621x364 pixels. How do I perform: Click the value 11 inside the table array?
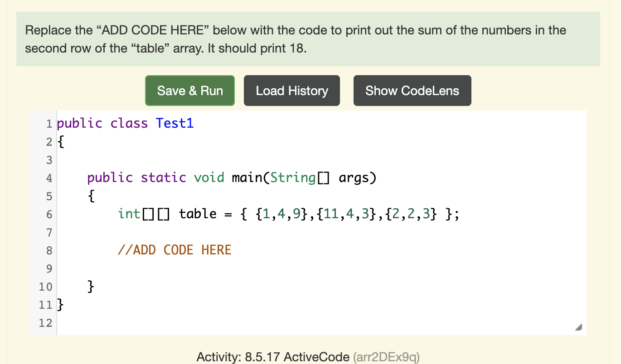(x=331, y=214)
